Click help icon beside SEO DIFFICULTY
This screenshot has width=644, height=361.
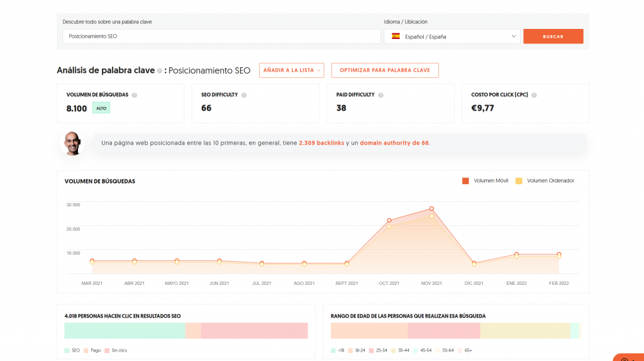[244, 95]
